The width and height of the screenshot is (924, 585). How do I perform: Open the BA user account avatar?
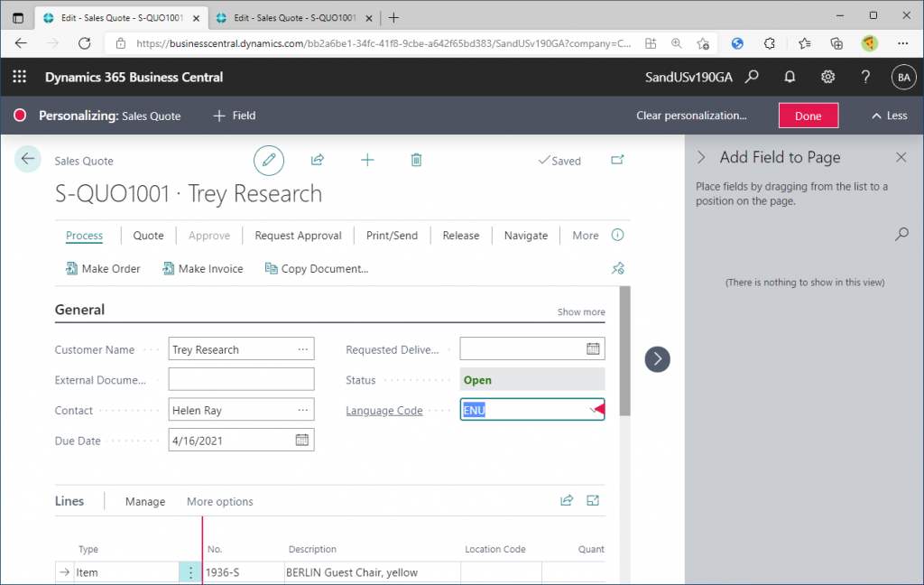pos(904,78)
